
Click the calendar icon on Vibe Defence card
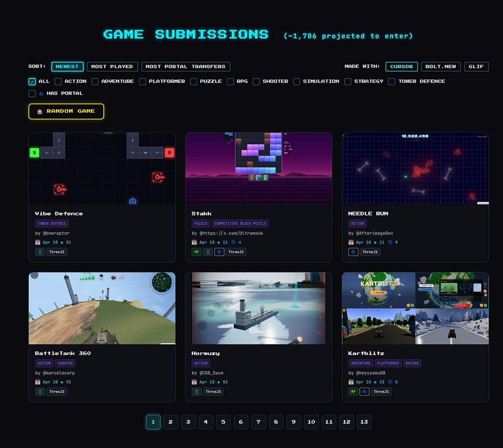pos(38,242)
